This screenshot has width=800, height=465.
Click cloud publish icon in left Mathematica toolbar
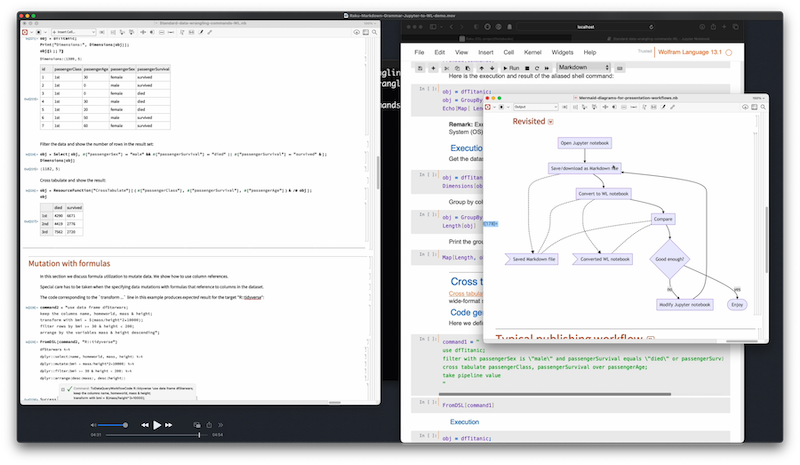[357, 32]
